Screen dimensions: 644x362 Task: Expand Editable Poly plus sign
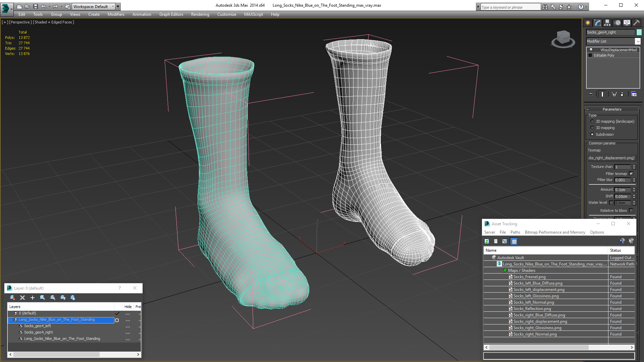point(590,55)
